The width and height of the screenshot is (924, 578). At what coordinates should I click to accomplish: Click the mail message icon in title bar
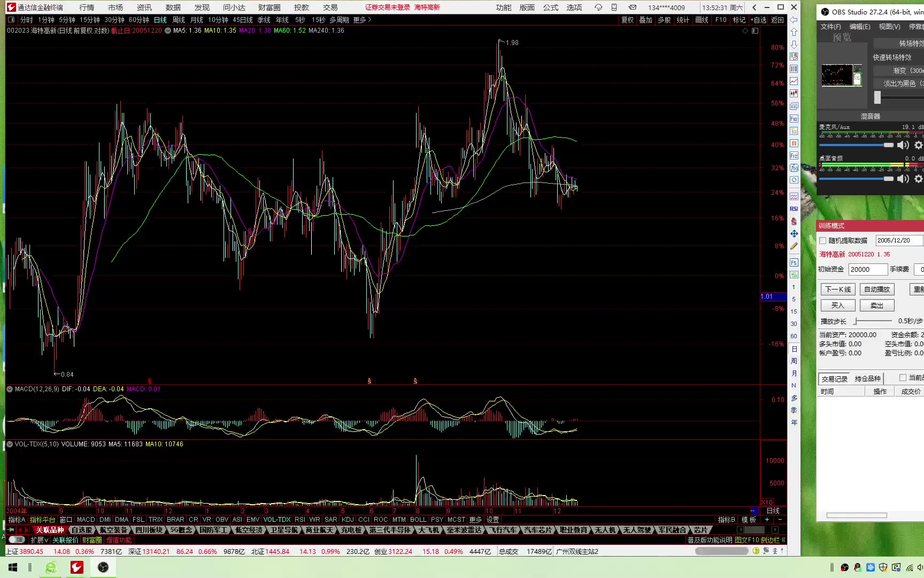pos(632,7)
